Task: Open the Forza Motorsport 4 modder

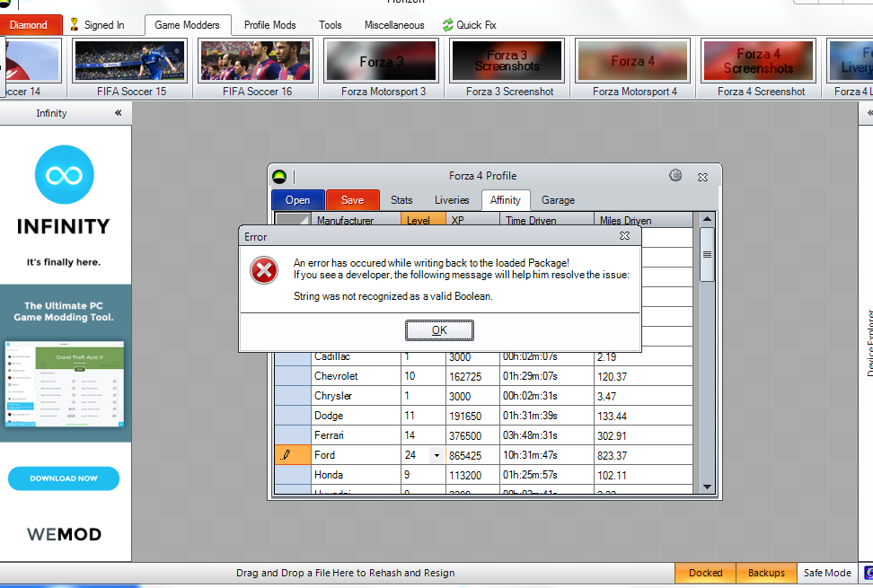Action: pyautogui.click(x=633, y=61)
